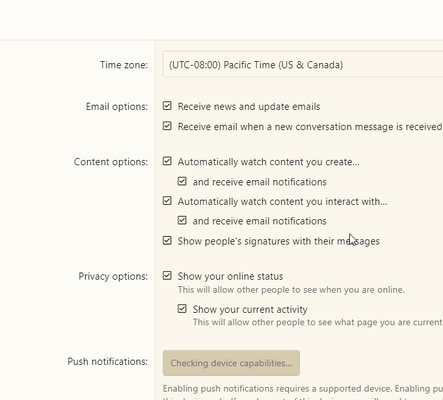Screen dimensions: 443x400
Task: Uncheck email notifications under content you create
Action: (182, 181)
